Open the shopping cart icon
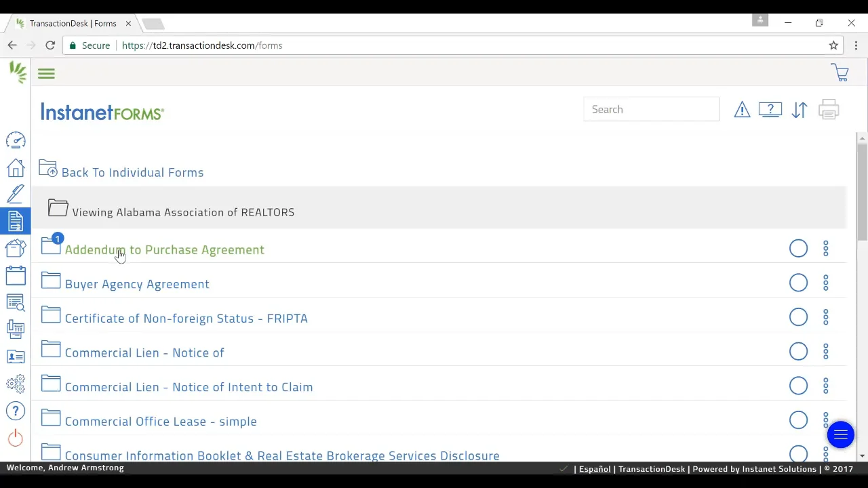 click(840, 73)
